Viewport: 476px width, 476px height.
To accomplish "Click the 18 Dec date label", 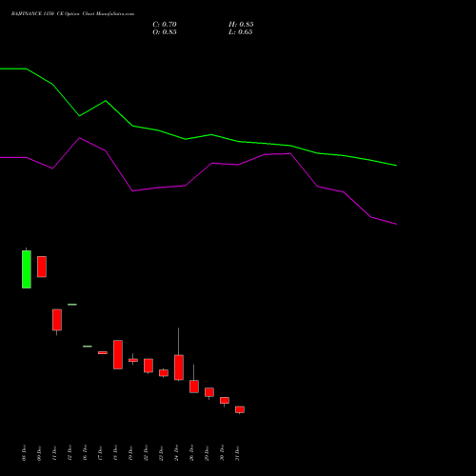I will point(116,453).
